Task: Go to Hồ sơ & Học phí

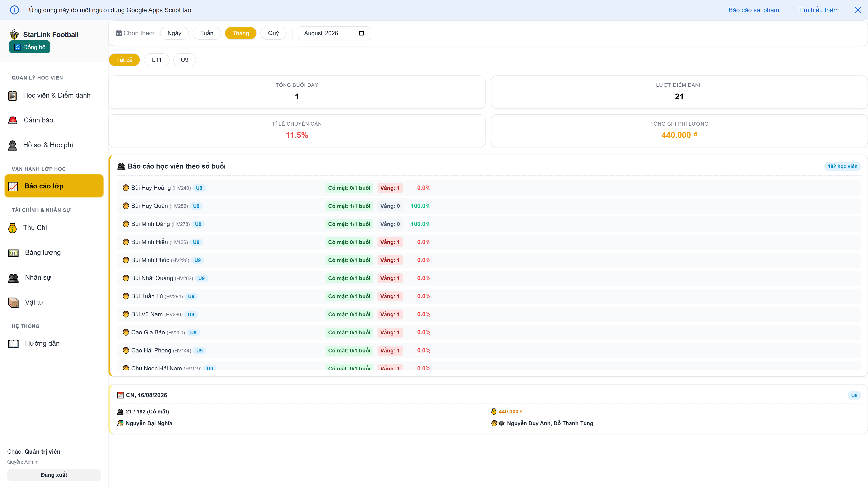Action: pyautogui.click(x=54, y=145)
